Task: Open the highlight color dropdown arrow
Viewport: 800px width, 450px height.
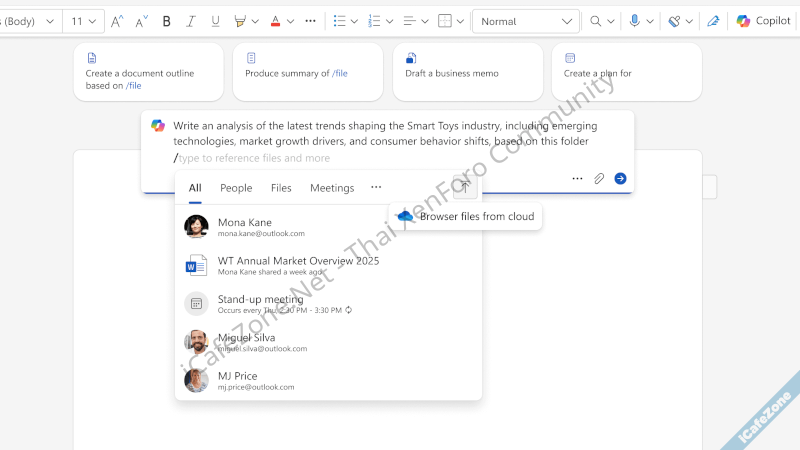Action: 255,21
